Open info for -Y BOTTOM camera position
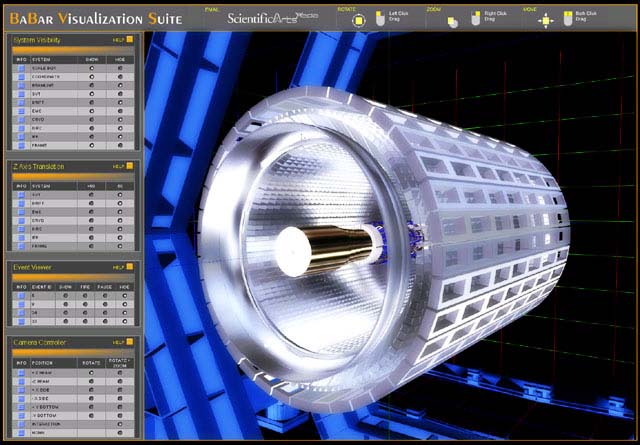Image resolution: width=640 pixels, height=445 pixels. [21, 416]
